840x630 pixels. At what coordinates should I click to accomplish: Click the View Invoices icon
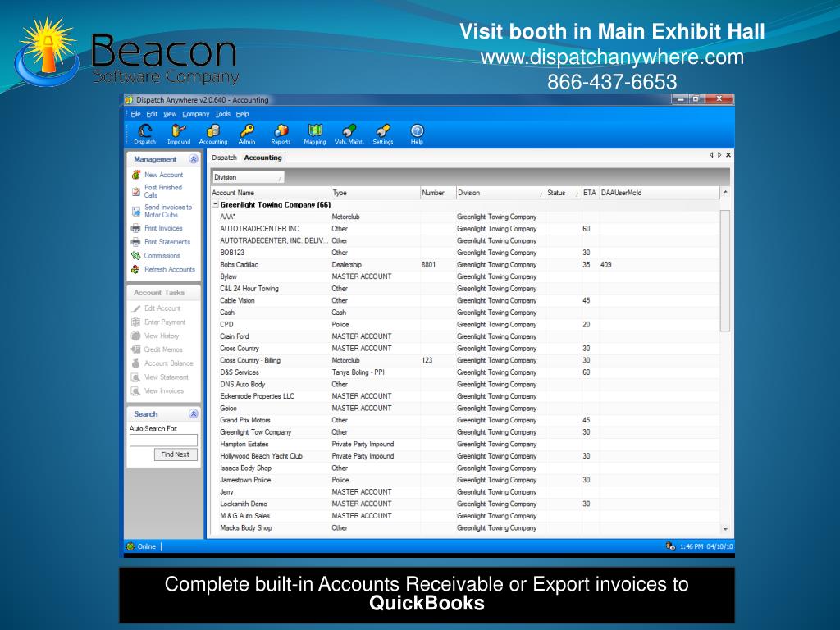pyautogui.click(x=136, y=391)
